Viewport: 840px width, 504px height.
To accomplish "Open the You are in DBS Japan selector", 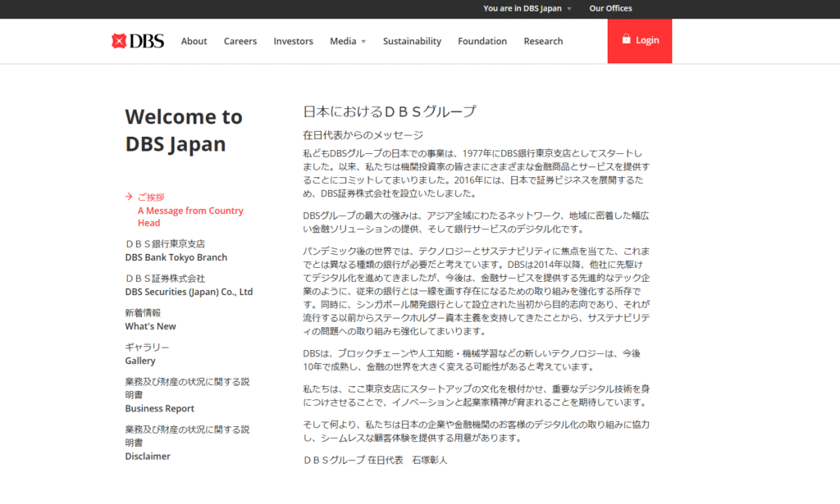I will [524, 8].
